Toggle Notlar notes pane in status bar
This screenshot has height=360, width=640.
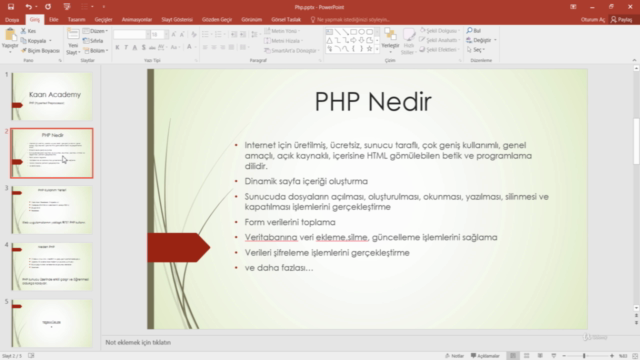454,356
